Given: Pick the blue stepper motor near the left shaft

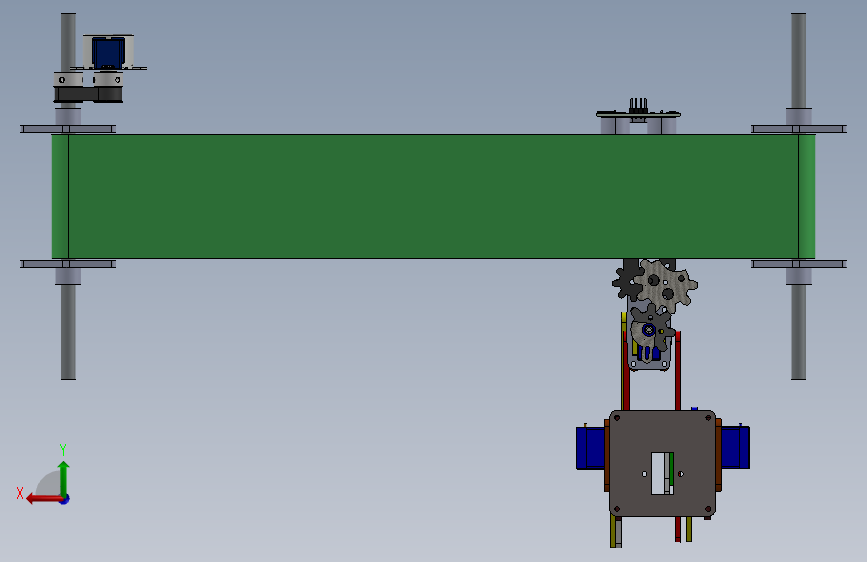Looking at the screenshot, I should 107,53.
